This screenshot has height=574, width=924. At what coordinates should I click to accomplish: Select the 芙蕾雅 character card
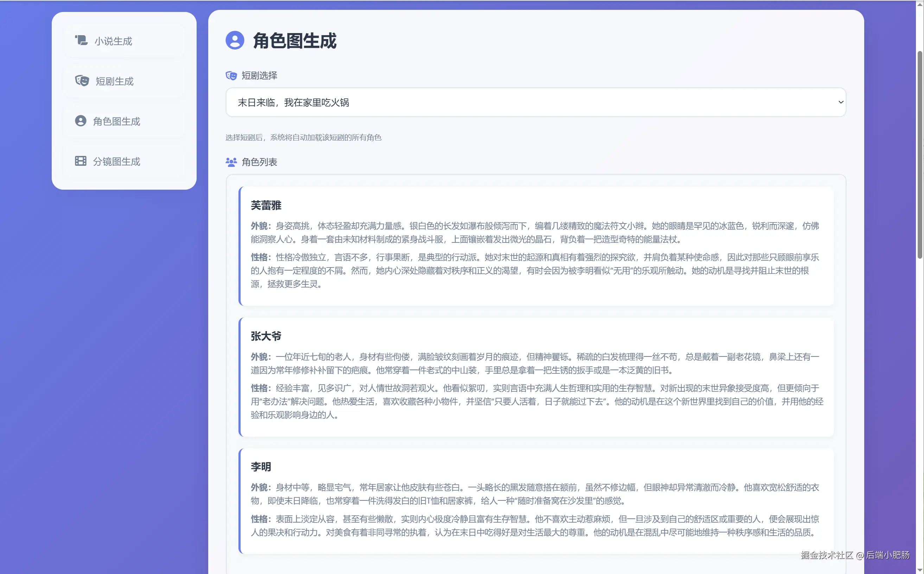pos(536,246)
